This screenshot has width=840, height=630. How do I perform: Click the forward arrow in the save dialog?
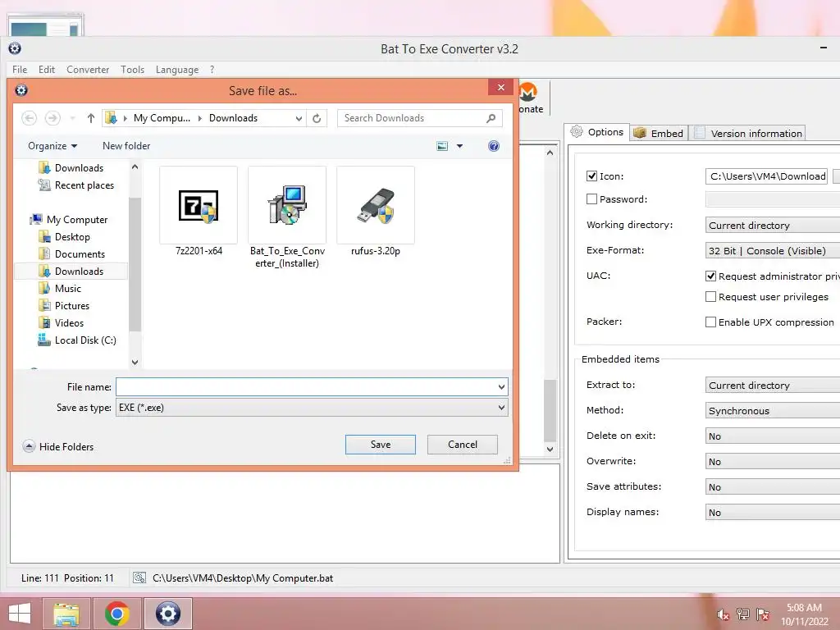[52, 118]
